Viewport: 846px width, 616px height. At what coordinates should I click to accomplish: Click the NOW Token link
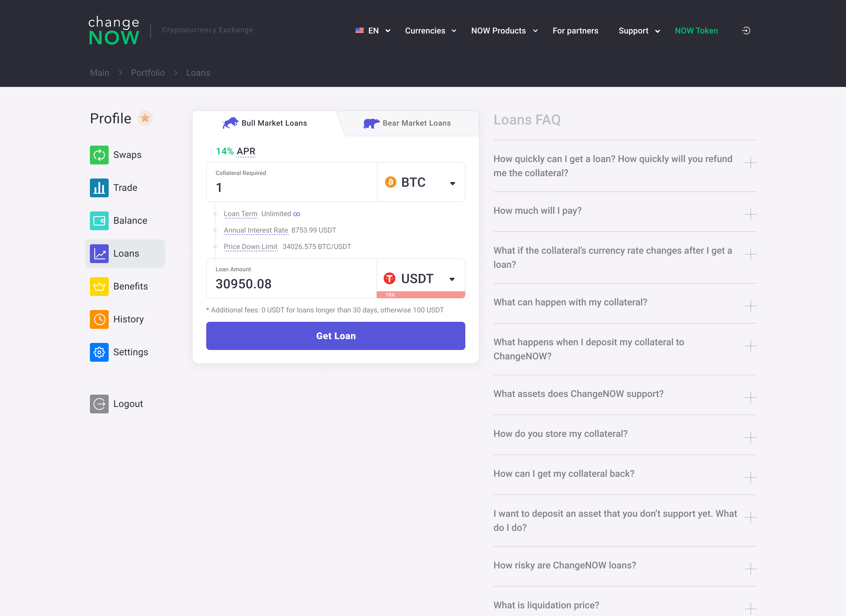696,31
